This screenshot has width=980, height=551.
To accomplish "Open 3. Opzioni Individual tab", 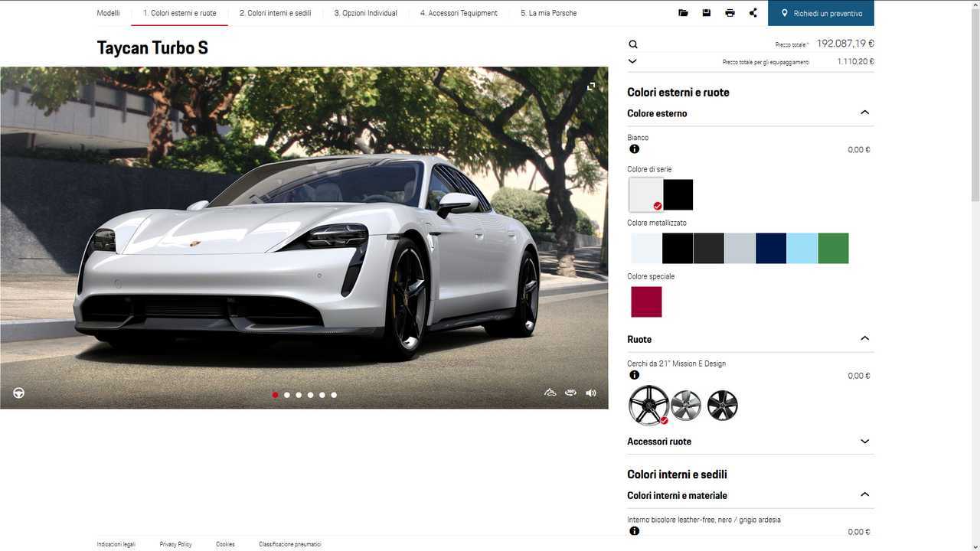I will (x=366, y=13).
